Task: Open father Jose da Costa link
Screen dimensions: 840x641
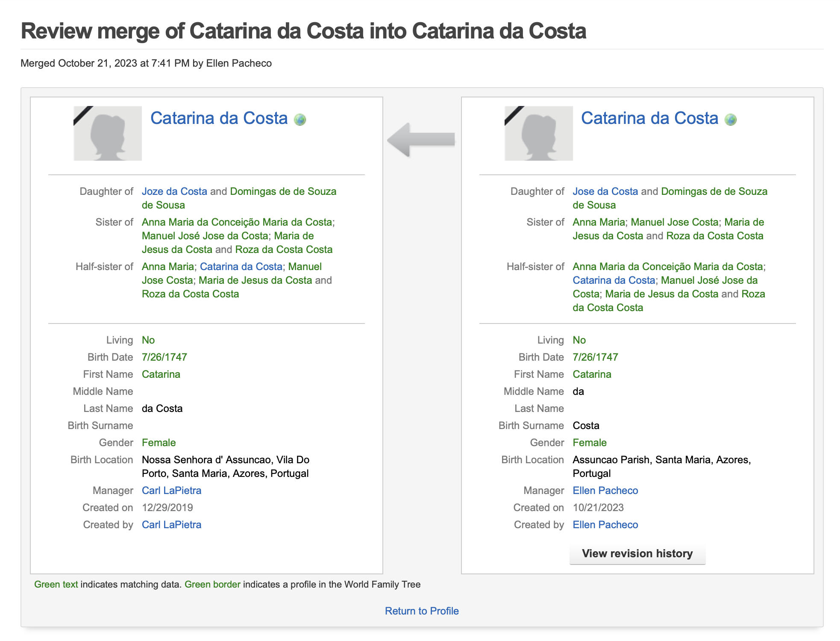Action: click(x=605, y=191)
